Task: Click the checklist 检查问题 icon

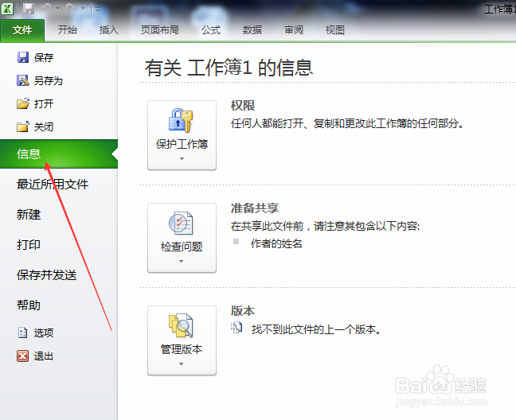Action: (x=181, y=224)
